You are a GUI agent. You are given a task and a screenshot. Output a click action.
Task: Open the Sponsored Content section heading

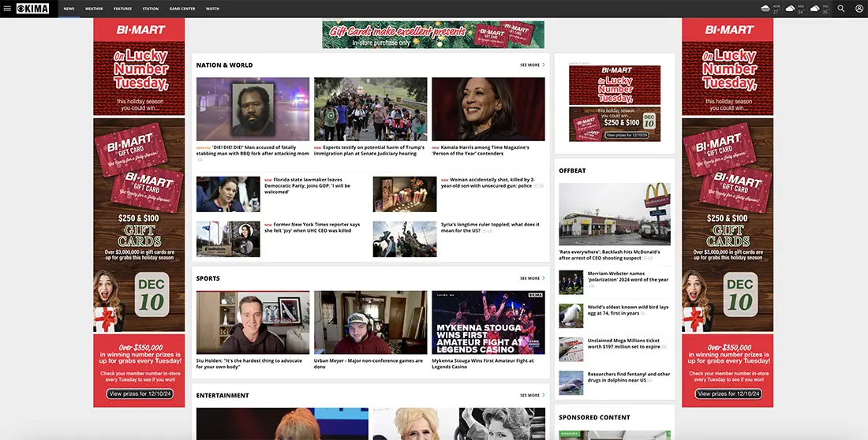point(594,417)
